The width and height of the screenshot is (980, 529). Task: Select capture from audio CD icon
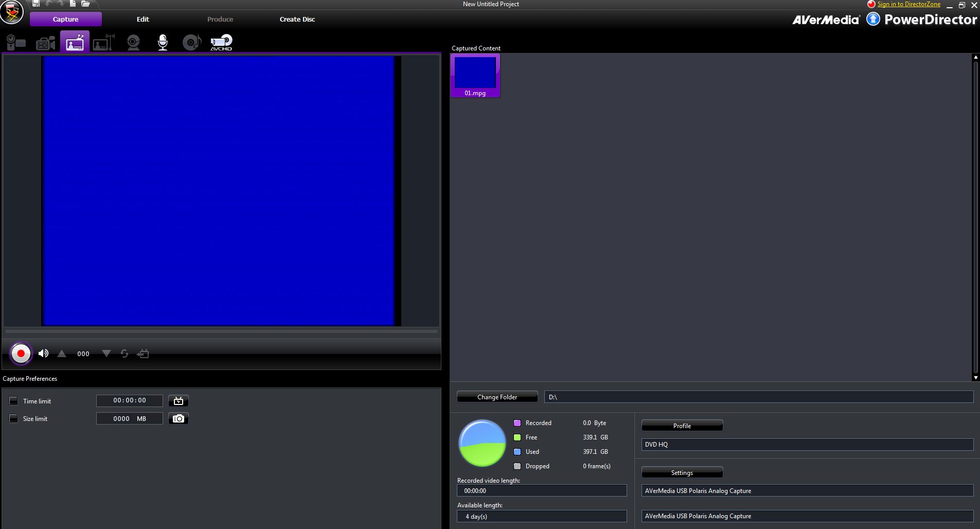click(192, 42)
